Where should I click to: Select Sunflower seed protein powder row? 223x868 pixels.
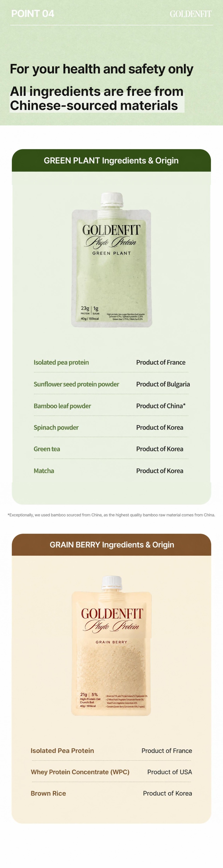111,384
